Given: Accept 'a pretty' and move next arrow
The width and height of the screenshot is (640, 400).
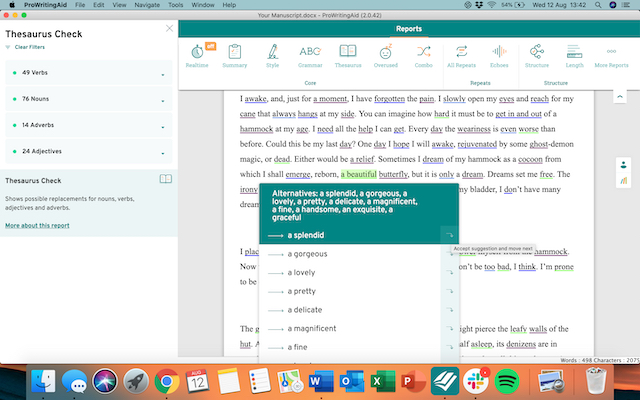Looking at the screenshot, I should 449,291.
